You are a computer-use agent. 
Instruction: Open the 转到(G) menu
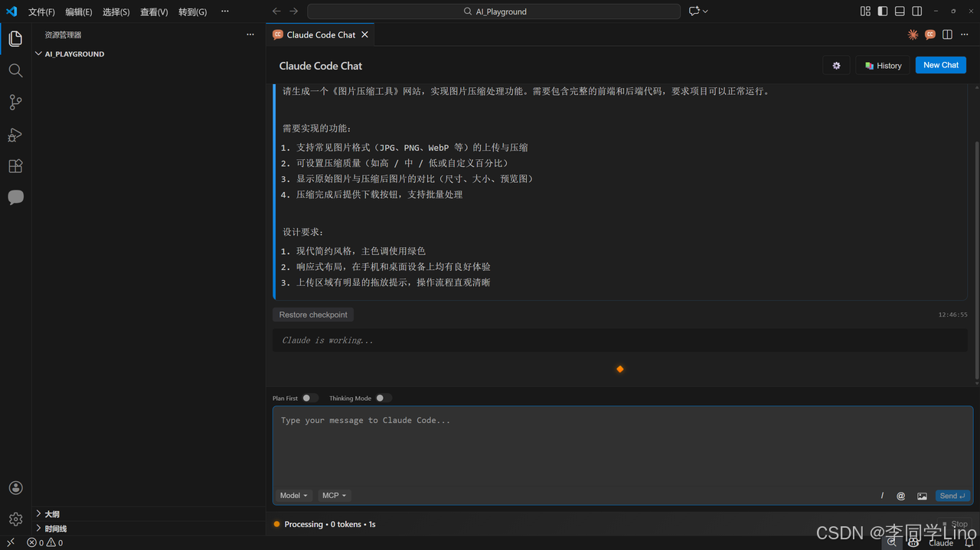192,11
